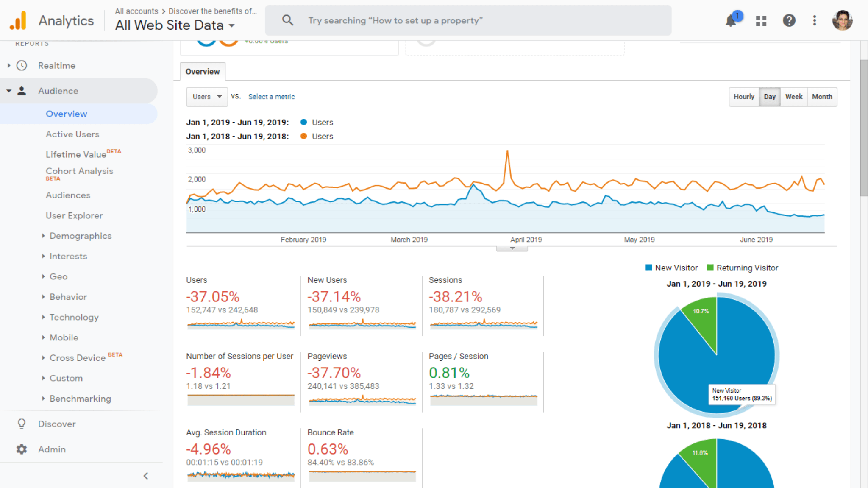This screenshot has width=868, height=488.
Task: Click the Audience person icon
Action: pos(22,91)
